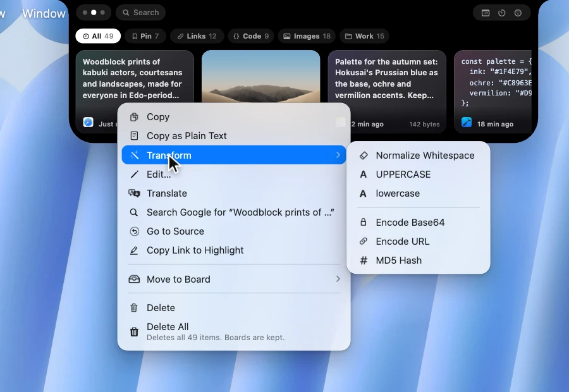The width and height of the screenshot is (569, 392).
Task: Click the three-dot page indicator
Action: (94, 13)
